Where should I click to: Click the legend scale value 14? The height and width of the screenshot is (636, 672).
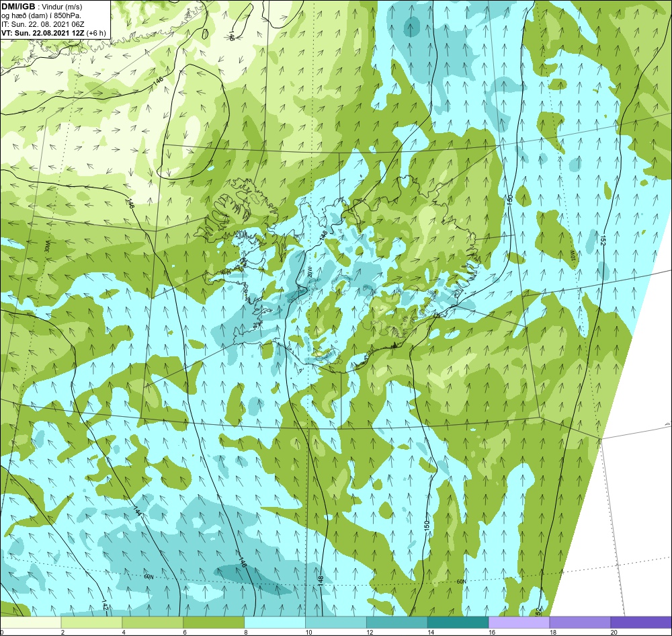pyautogui.click(x=431, y=632)
